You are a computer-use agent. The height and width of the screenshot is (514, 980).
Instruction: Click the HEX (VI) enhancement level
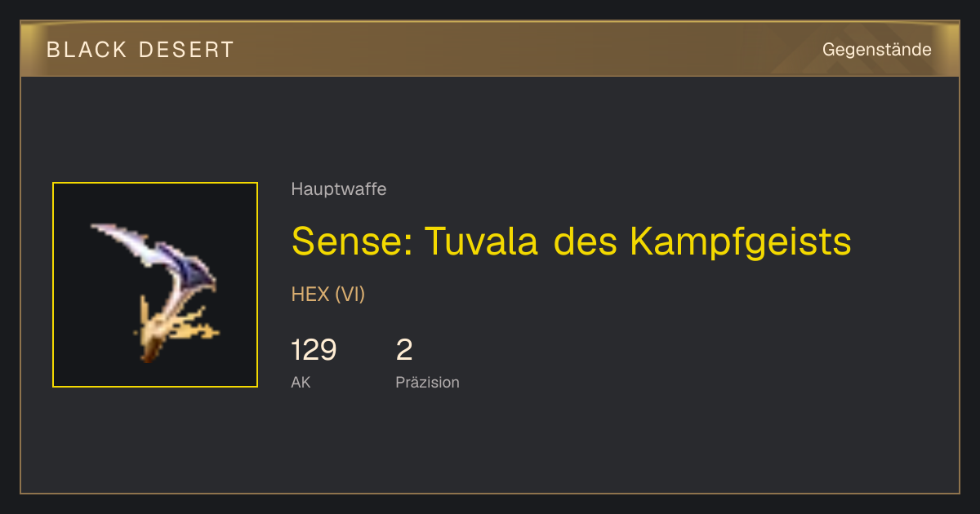click(328, 295)
